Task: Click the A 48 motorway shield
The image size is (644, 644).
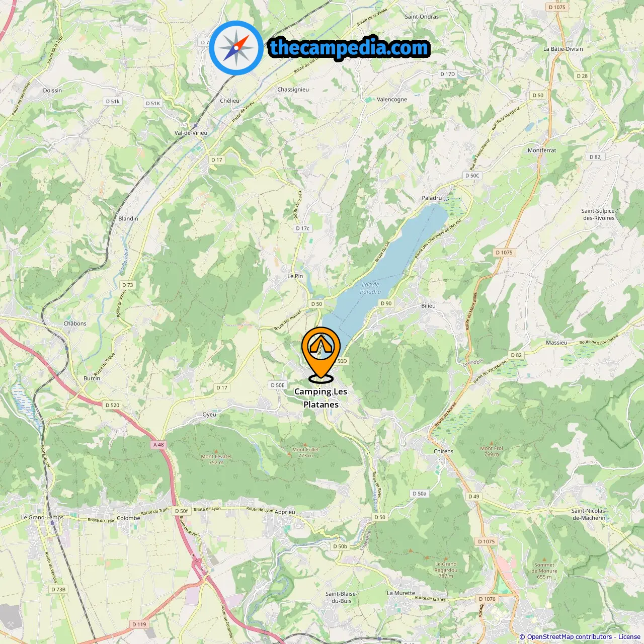Action: [x=158, y=445]
